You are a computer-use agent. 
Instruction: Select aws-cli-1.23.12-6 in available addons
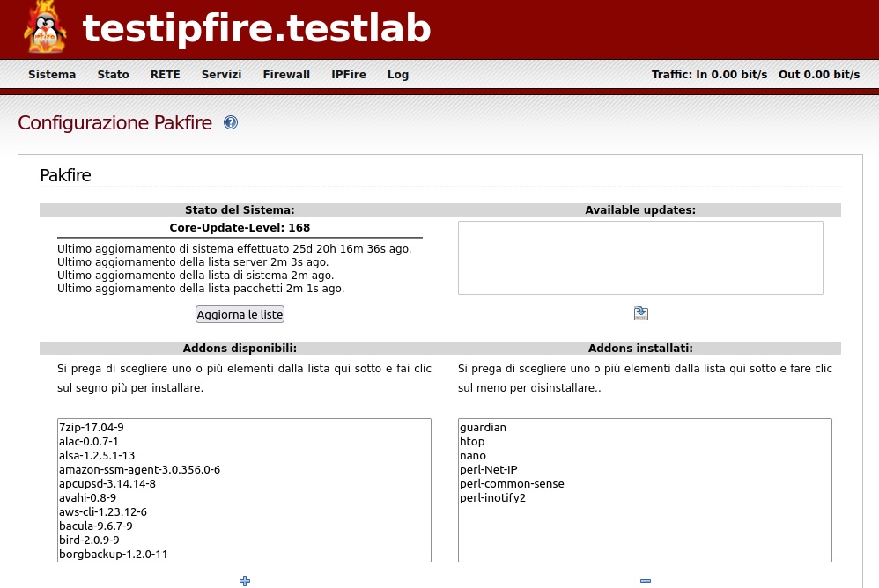click(x=245, y=511)
